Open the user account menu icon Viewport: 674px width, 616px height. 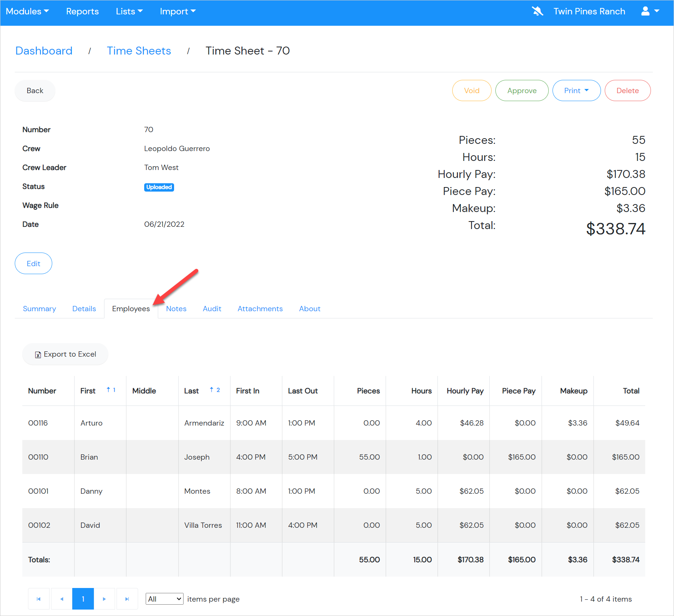coord(650,11)
